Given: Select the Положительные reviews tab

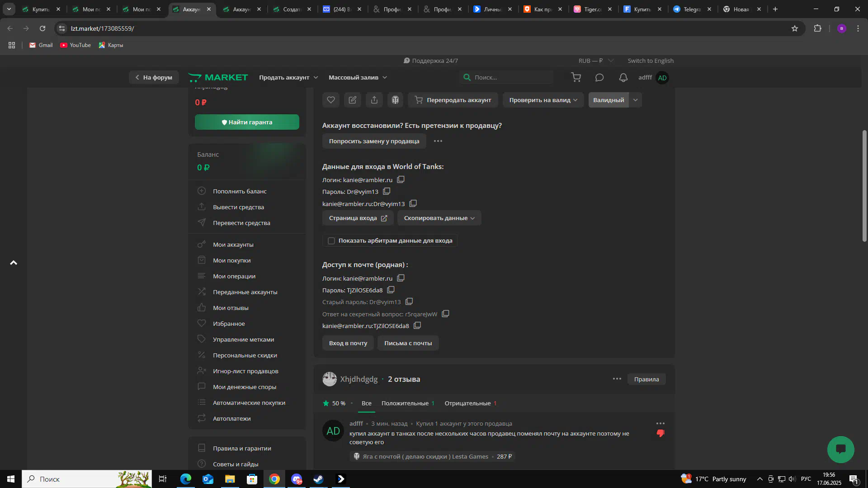Looking at the screenshot, I should pos(408,403).
